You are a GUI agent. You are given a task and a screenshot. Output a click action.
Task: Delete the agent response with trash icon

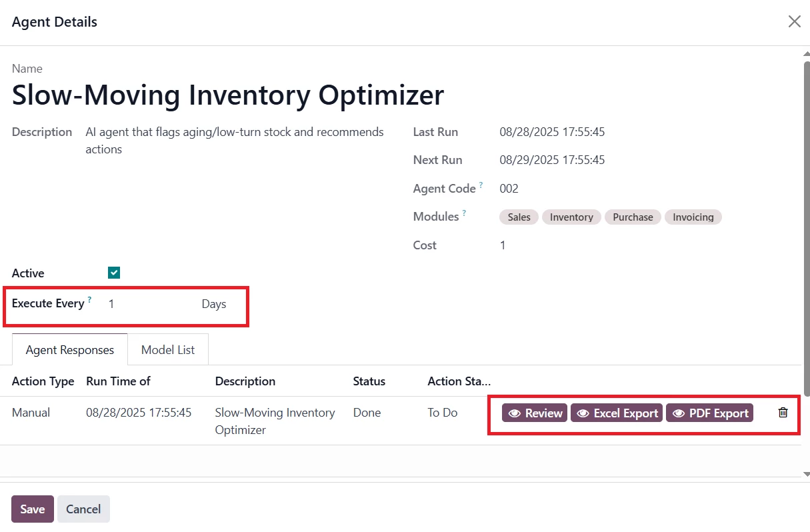coord(783,413)
